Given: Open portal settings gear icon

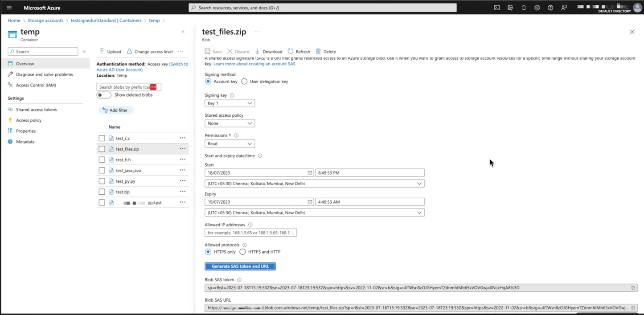Looking at the screenshot, I should pyautogui.click(x=537, y=8).
